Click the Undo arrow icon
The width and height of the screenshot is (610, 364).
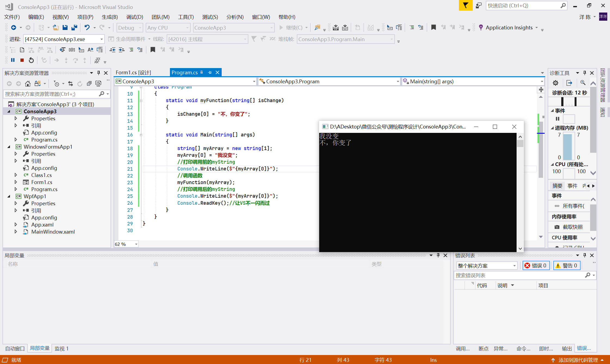coord(87,27)
